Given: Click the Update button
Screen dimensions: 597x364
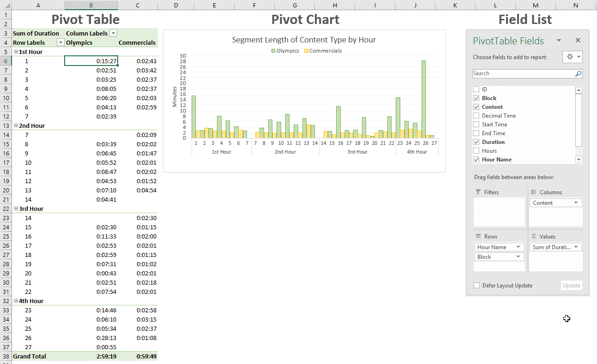Looking at the screenshot, I should (571, 286).
